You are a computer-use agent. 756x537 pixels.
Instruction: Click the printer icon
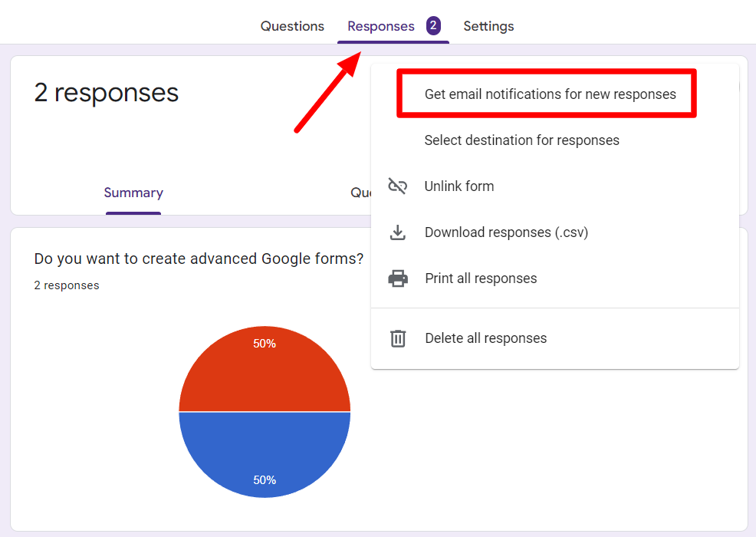(398, 278)
